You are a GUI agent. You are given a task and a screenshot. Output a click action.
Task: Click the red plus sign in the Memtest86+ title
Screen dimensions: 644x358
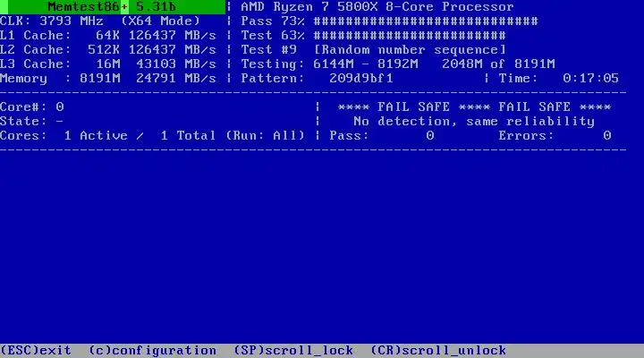point(124,7)
